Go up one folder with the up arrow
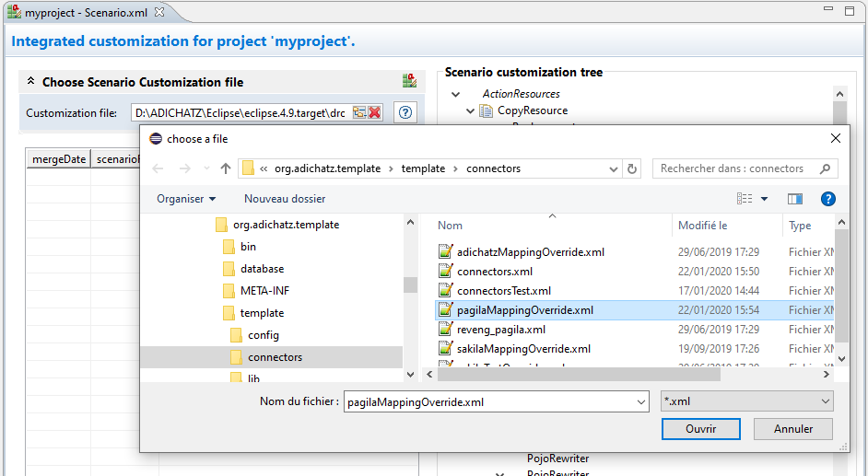The width and height of the screenshot is (868, 476). coord(226,168)
